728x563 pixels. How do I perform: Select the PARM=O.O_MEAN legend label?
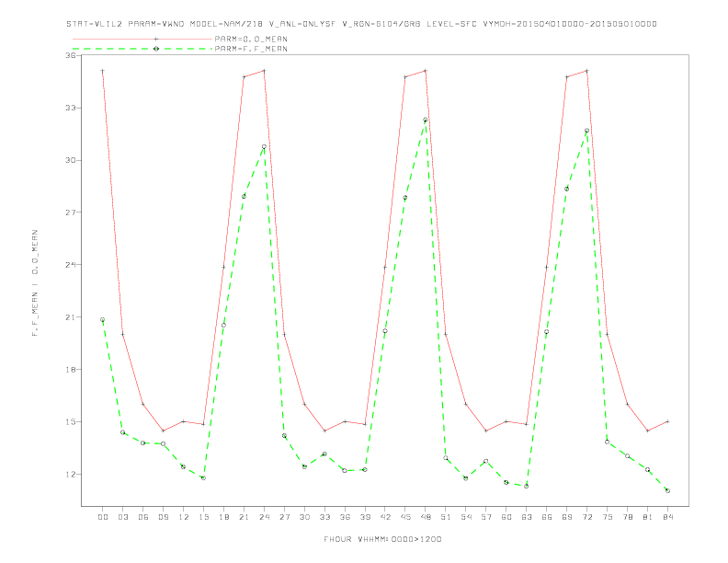(251, 39)
